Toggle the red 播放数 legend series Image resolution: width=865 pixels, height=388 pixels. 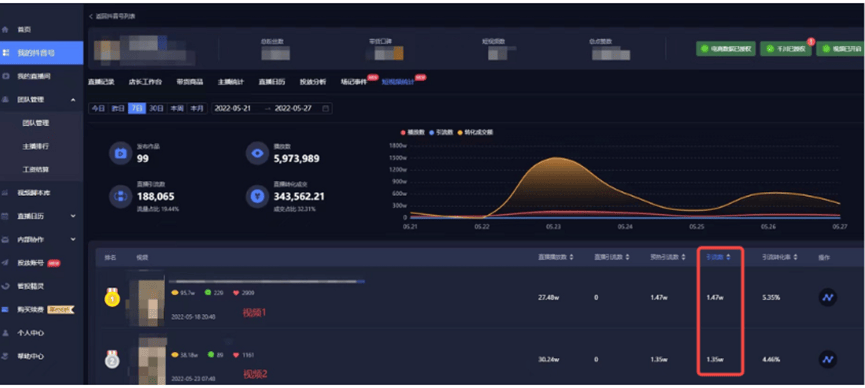coord(412,132)
